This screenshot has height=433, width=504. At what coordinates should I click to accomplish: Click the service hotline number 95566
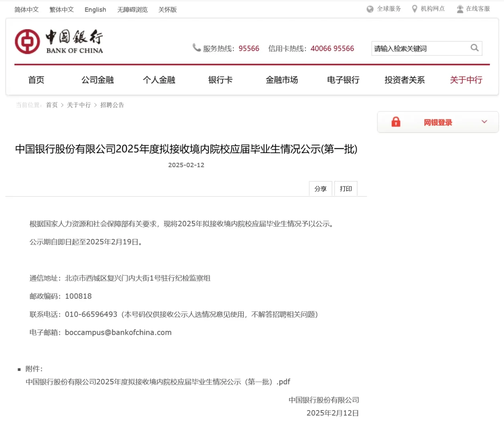pos(249,49)
